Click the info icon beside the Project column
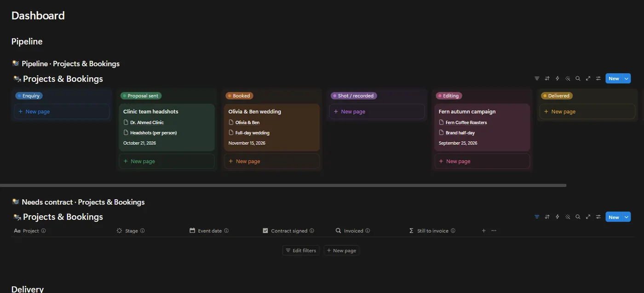This screenshot has width=644, height=293. (44, 231)
